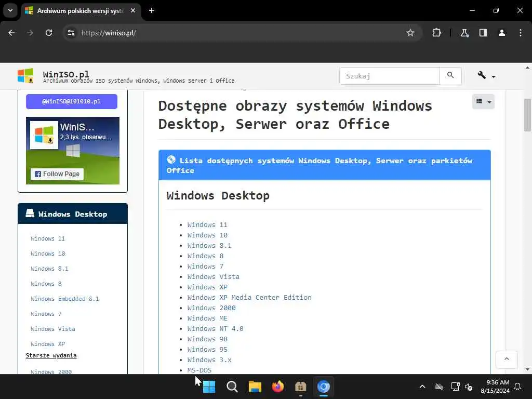This screenshot has width=532, height=399.
Task: Open the Chrome three-dot menu
Action: point(521,33)
